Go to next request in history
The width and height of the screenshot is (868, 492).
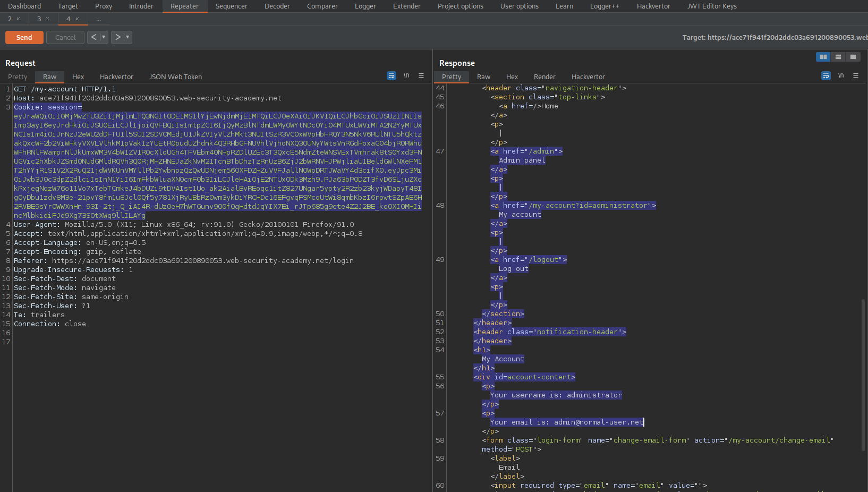point(117,37)
